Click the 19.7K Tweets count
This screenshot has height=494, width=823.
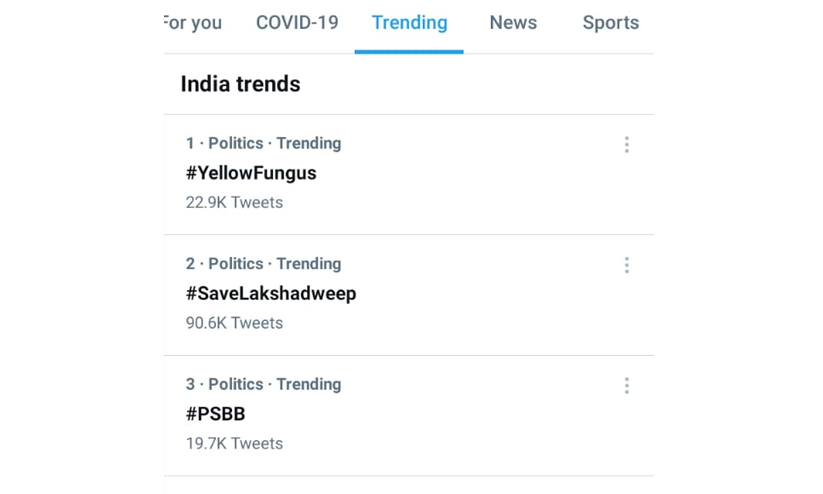[234, 443]
